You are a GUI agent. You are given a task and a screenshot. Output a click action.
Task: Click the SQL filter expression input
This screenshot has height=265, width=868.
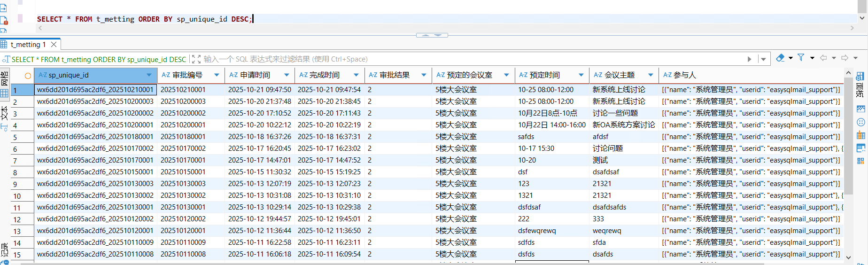coord(470,59)
